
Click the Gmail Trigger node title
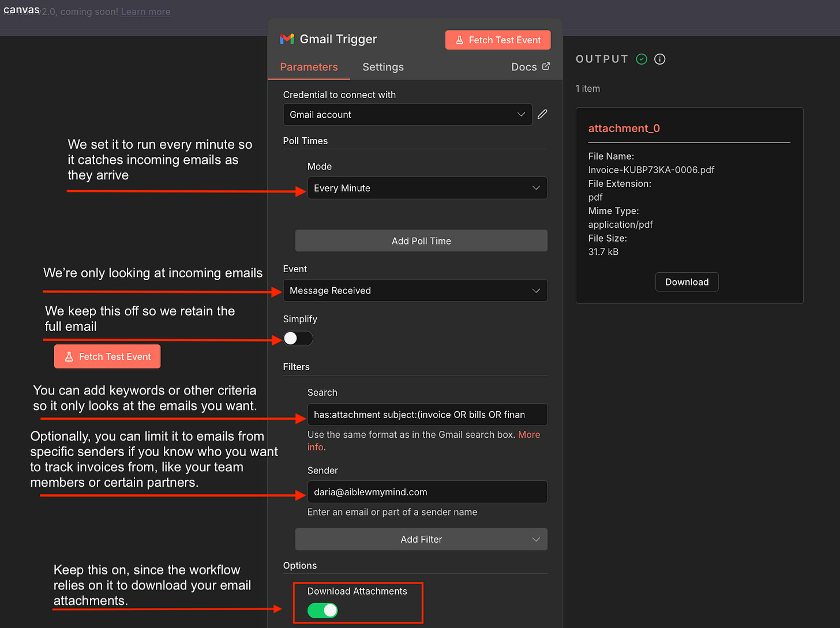338,39
